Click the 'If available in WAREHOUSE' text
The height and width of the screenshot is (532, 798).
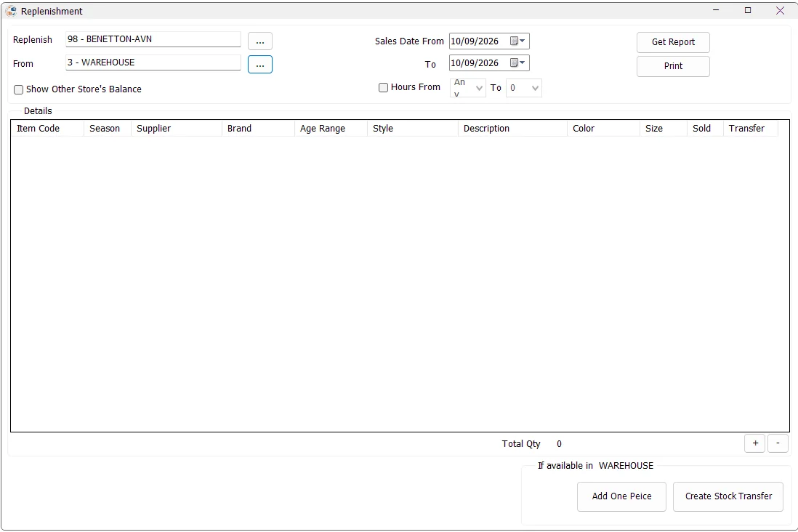[595, 466]
